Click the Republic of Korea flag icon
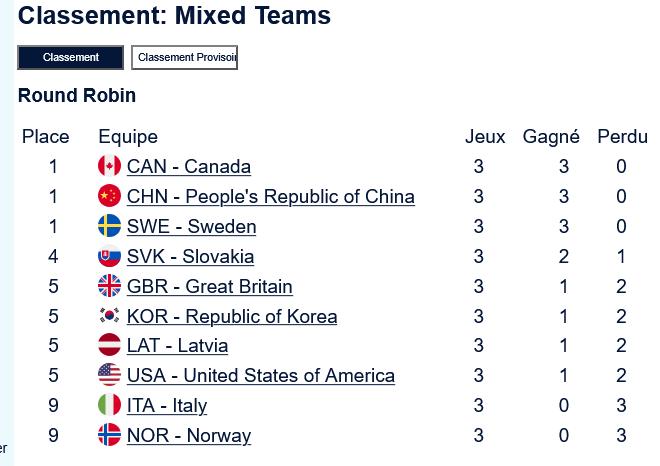Viewport: 660px width, 466px height. pyautogui.click(x=109, y=316)
